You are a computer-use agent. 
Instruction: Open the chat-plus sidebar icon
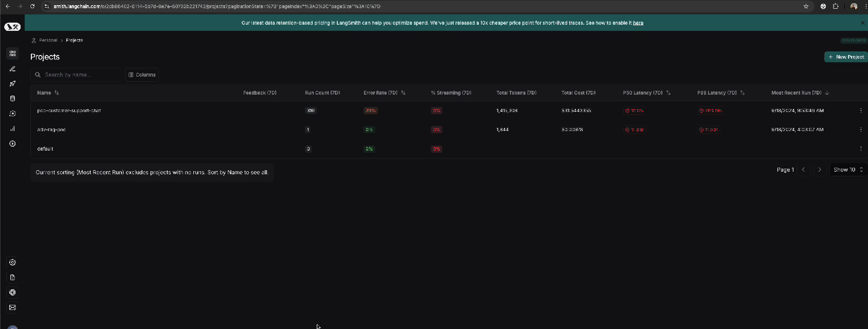click(x=12, y=114)
